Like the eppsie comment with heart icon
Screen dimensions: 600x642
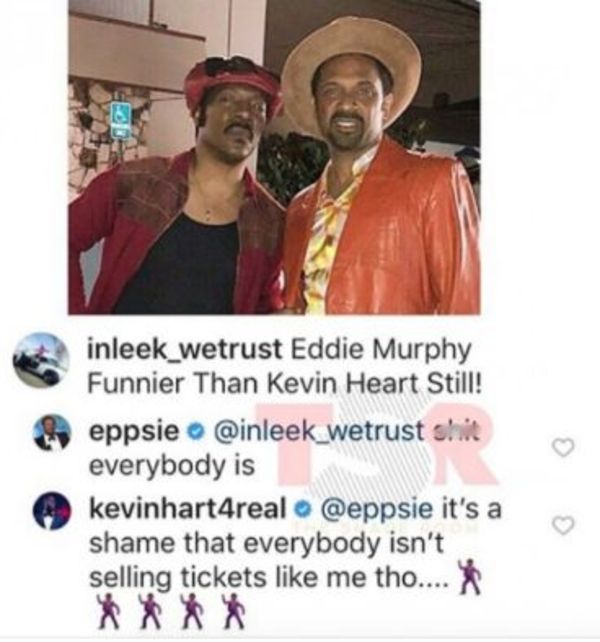pos(564,447)
